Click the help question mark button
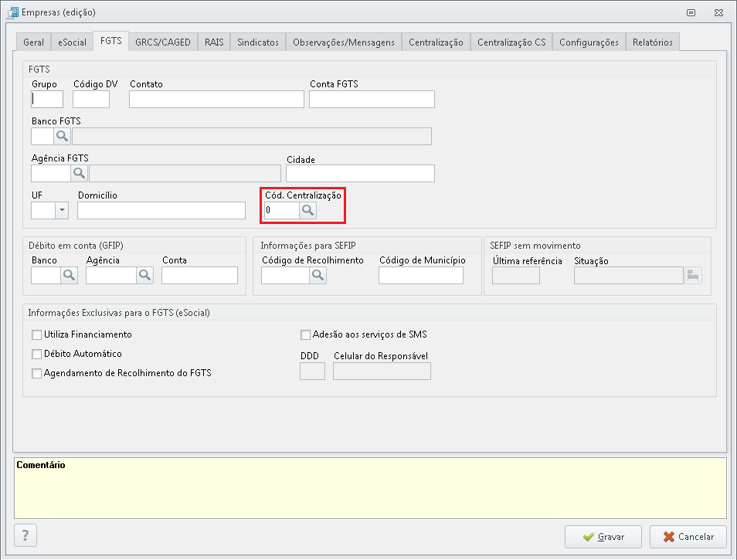 [x=25, y=535]
